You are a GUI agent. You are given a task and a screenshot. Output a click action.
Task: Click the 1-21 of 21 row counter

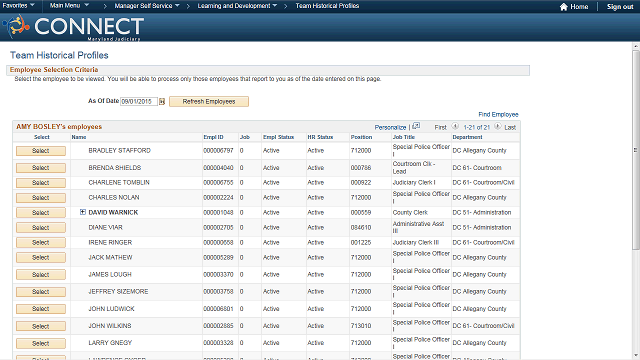pyautogui.click(x=476, y=127)
